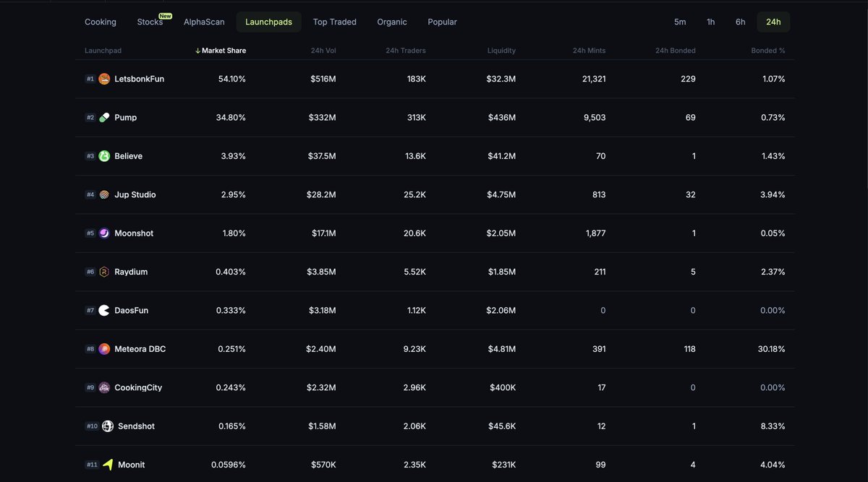Open the Sendshot launchpad name
The width and height of the screenshot is (868, 482).
point(137,426)
